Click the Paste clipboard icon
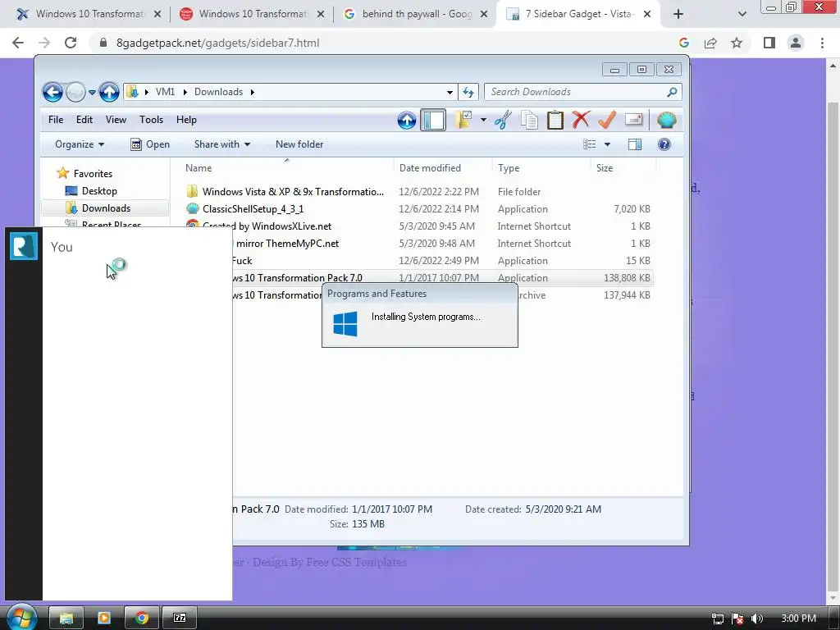Image resolution: width=840 pixels, height=630 pixels. click(x=555, y=120)
